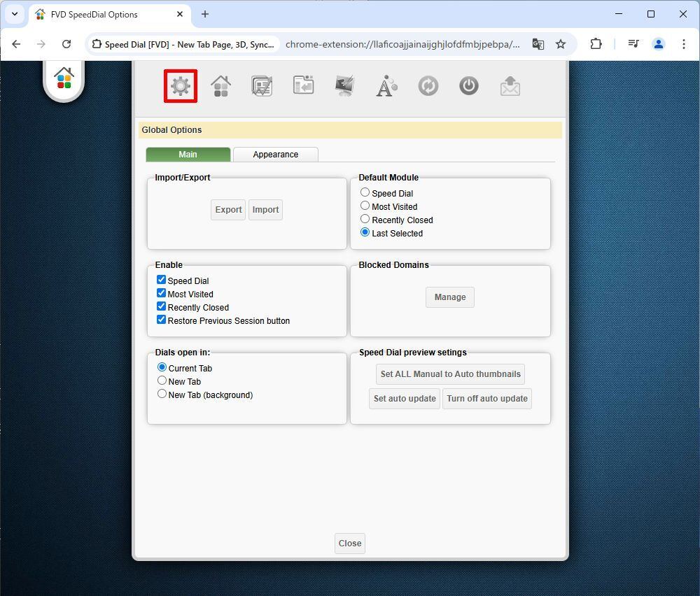Viewport: 700px width, 596px height.
Task: Choose New Tab for opening dials
Action: tap(162, 381)
